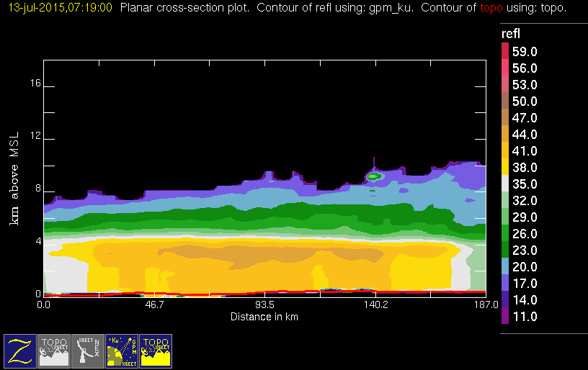Click the small green echo near 140 km
This screenshot has height=370, width=588.
click(x=373, y=176)
